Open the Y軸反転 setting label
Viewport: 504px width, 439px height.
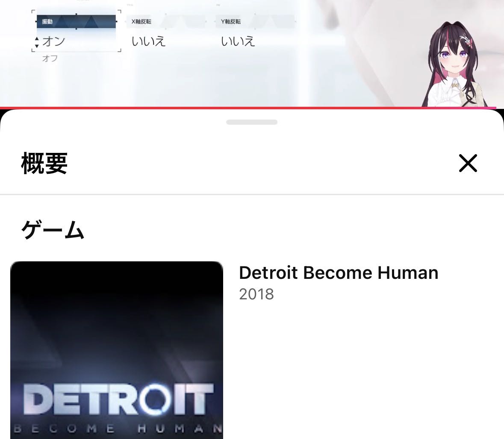coord(231,21)
